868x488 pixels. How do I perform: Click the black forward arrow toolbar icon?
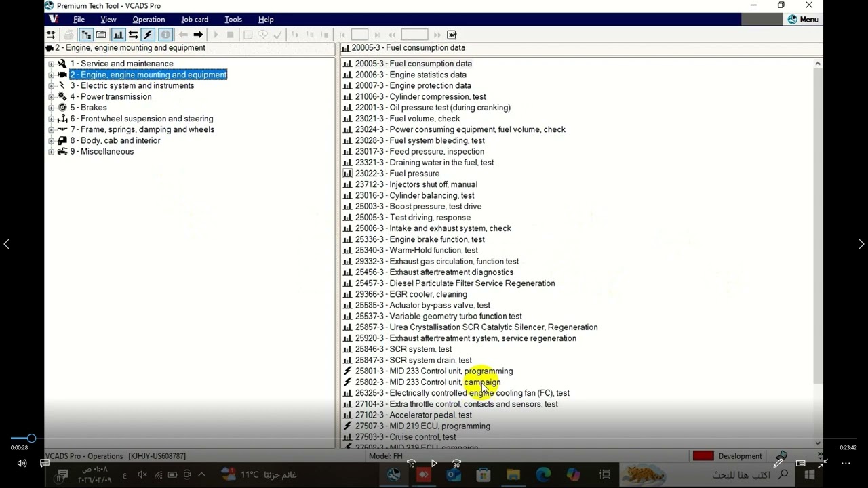pos(198,35)
